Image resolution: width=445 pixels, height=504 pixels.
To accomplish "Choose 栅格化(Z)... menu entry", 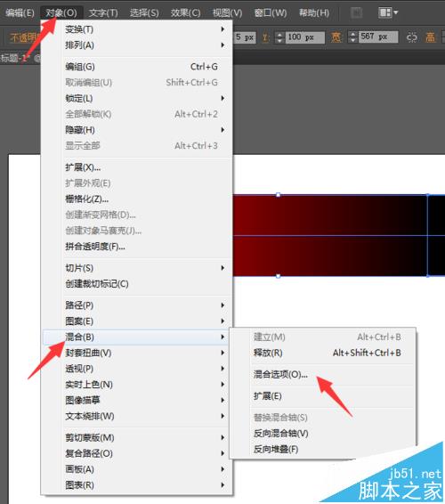I will pyautogui.click(x=137, y=199).
